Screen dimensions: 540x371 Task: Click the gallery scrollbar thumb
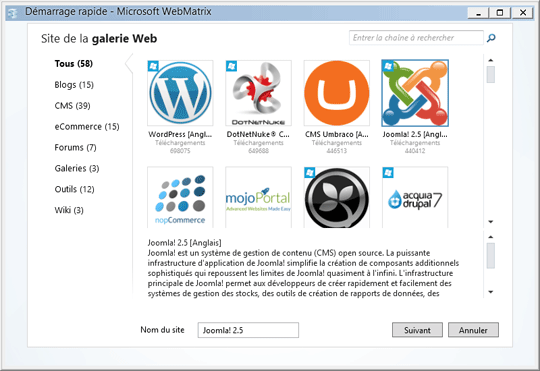point(491,74)
